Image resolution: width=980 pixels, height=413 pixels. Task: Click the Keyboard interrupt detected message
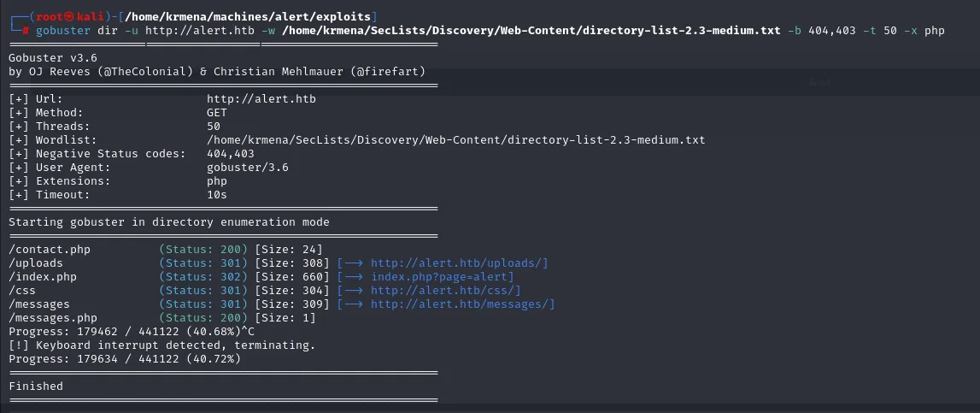pyautogui.click(x=161, y=345)
